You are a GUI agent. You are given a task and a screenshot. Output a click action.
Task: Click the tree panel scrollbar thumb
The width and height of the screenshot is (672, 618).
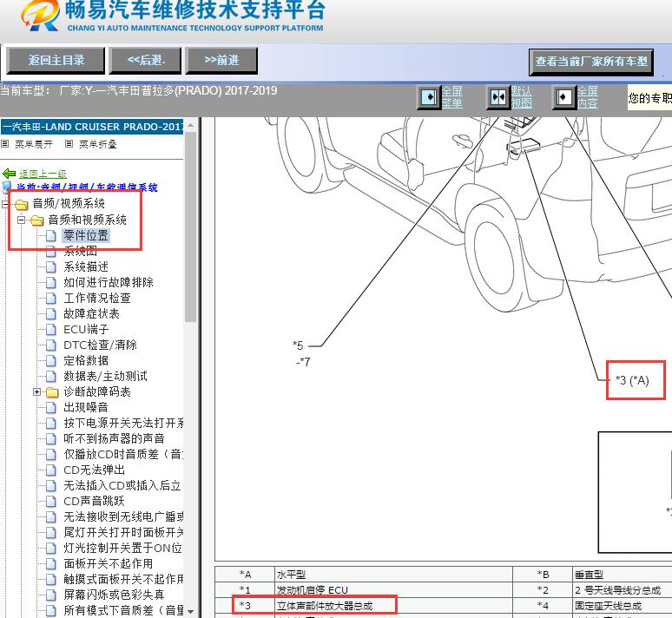click(x=191, y=227)
